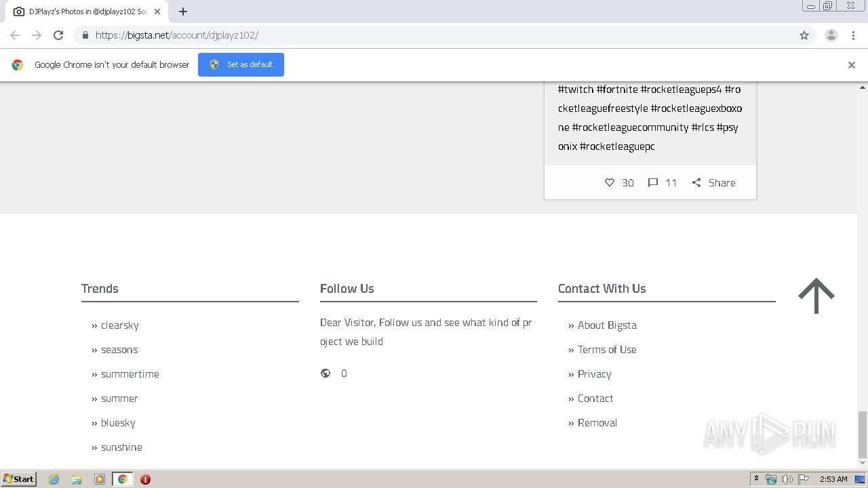This screenshot has width=868, height=488.
Task: Click the globe icon under Follow Us
Action: 325,373
